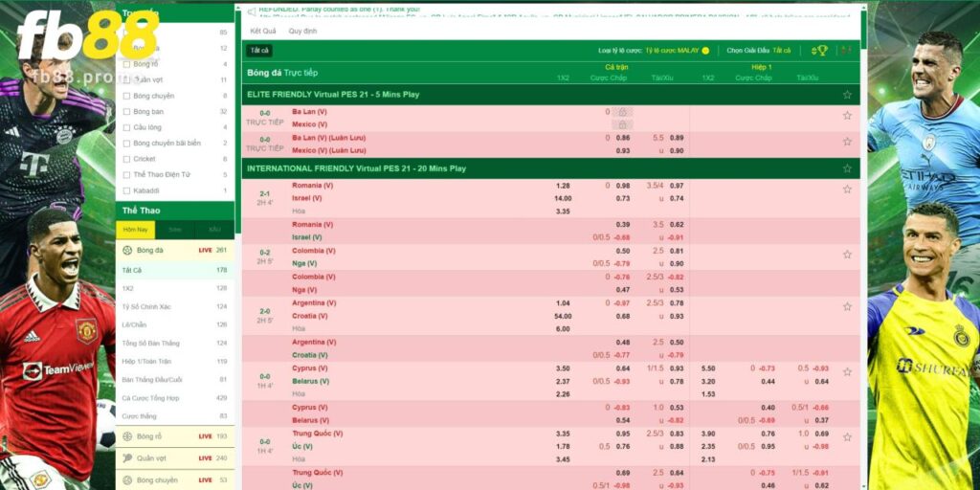Image resolution: width=980 pixels, height=490 pixels.
Task: Favorite the ELITE FRIENDLY league star
Action: tap(847, 95)
